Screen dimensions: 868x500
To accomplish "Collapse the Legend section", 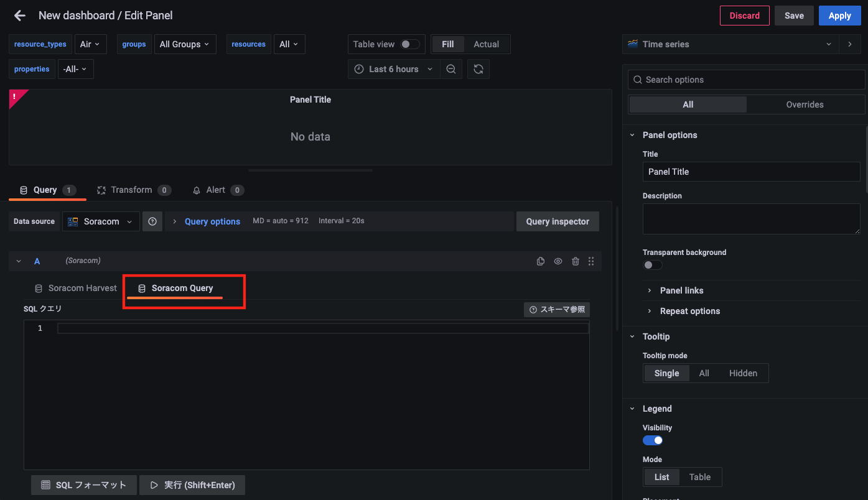I will (x=632, y=409).
